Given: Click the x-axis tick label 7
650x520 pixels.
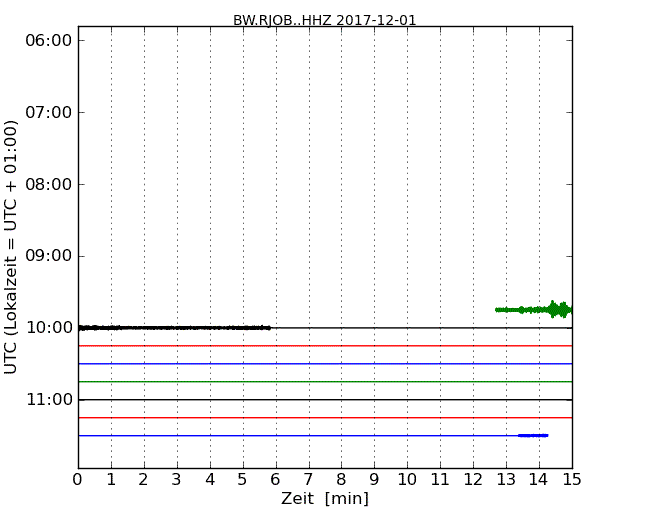Looking at the screenshot, I should point(308,479).
